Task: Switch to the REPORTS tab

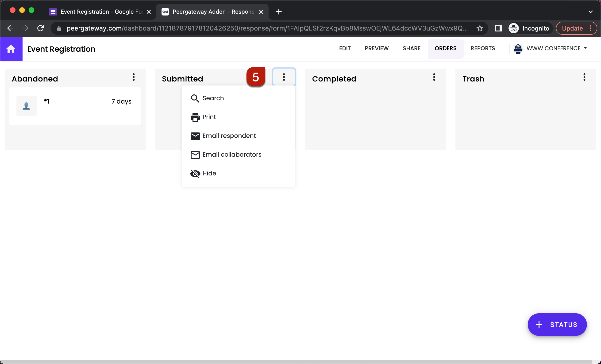Action: 483,48
